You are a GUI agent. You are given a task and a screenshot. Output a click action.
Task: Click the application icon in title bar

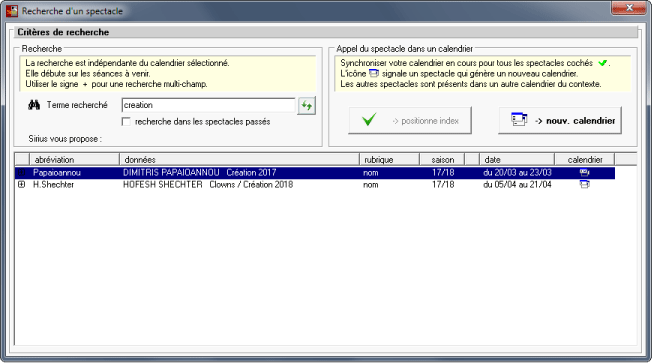click(x=12, y=10)
